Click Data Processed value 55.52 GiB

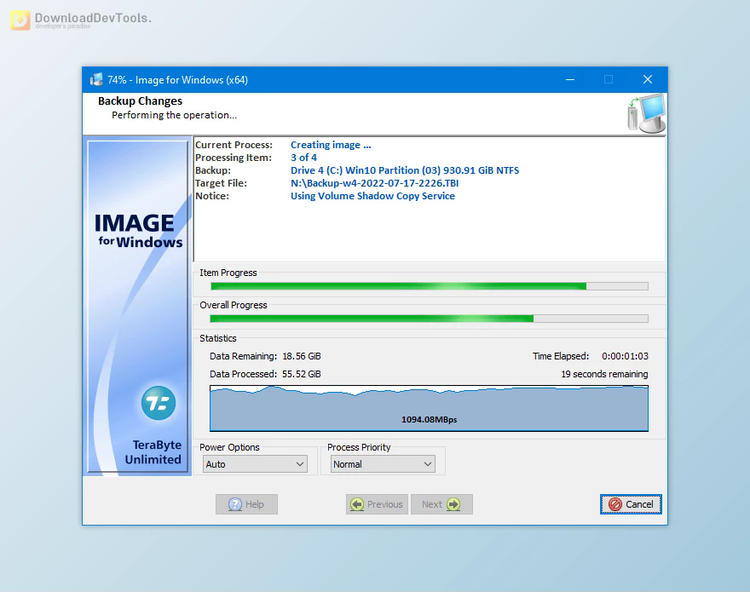tap(301, 374)
